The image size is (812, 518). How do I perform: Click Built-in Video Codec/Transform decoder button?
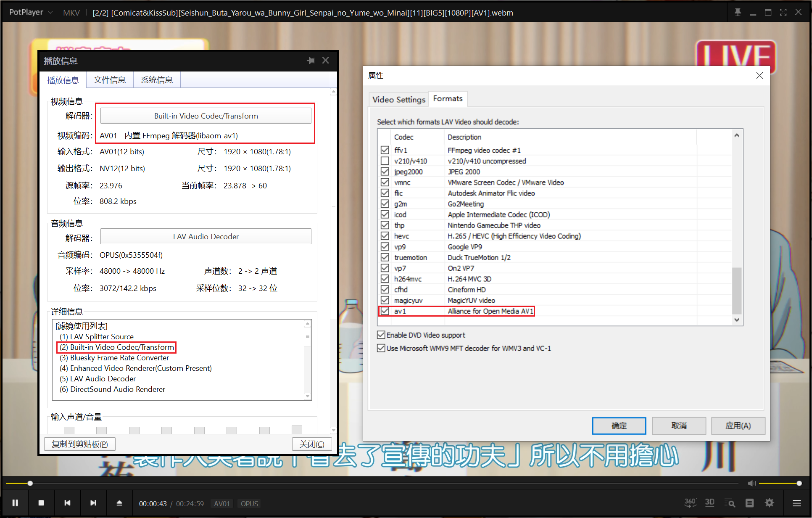(206, 116)
